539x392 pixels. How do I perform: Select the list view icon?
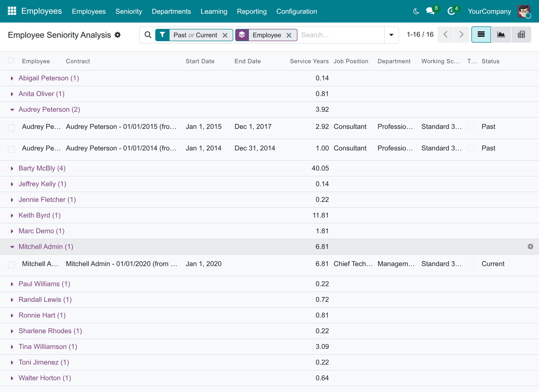point(481,35)
